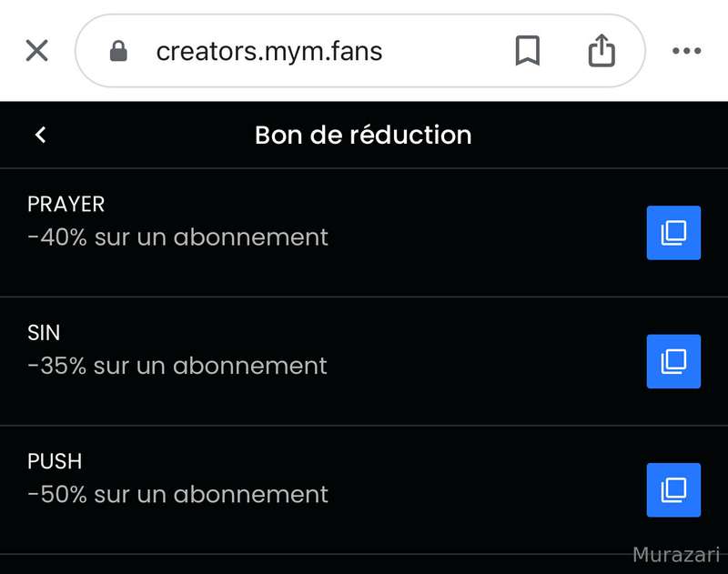This screenshot has height=574, width=728.
Task: Go back from Bon de réduction page
Action: [40, 135]
